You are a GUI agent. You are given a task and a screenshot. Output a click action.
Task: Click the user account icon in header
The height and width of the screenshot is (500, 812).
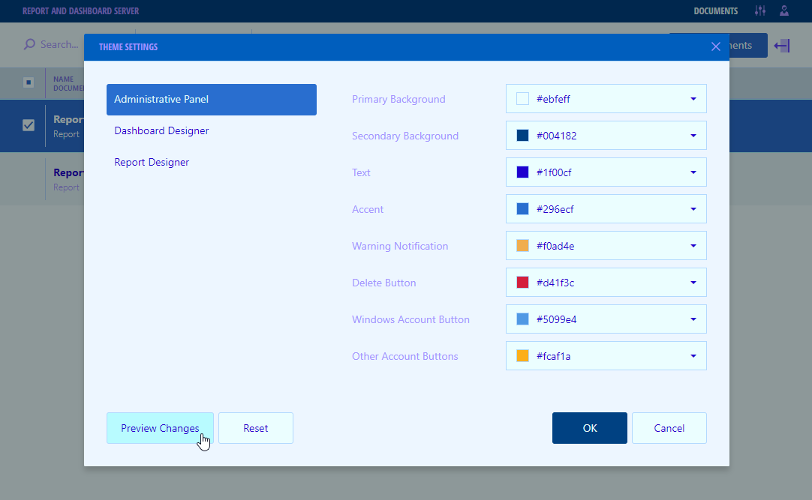(x=784, y=11)
